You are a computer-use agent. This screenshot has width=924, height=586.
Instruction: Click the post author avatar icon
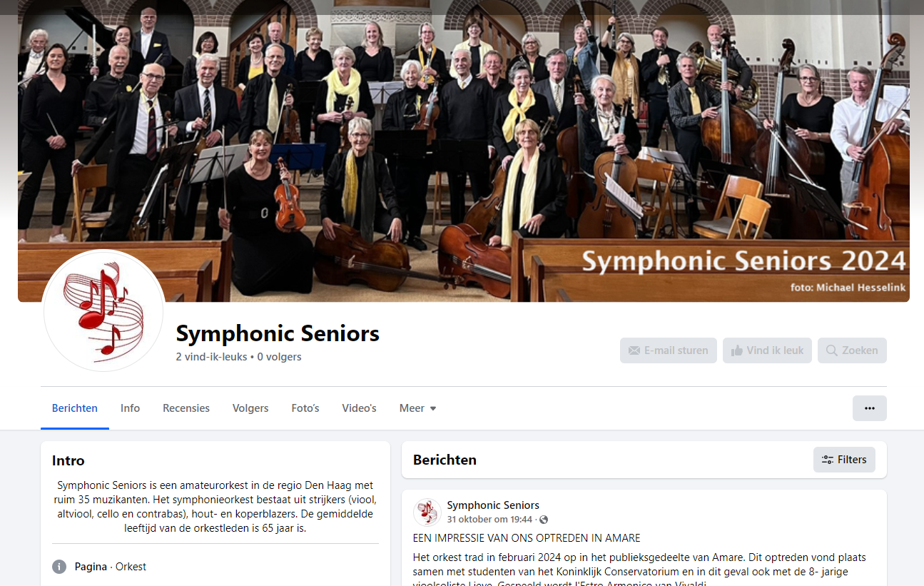coord(427,512)
